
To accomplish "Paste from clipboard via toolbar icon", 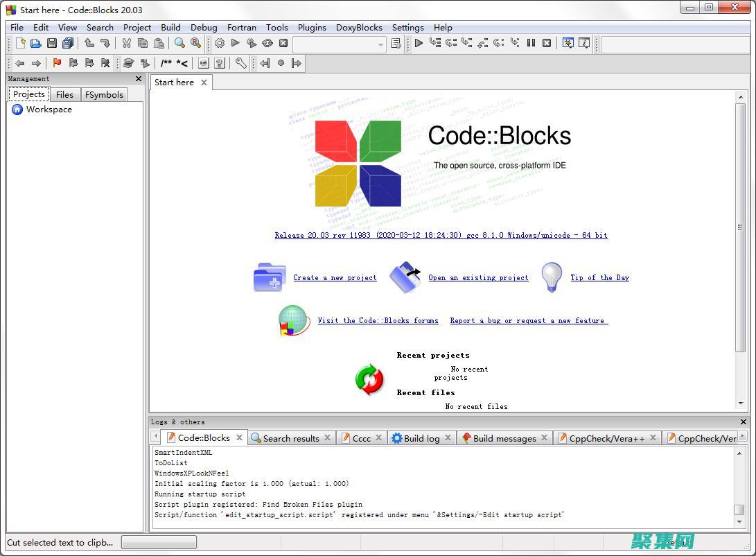I will click(159, 43).
